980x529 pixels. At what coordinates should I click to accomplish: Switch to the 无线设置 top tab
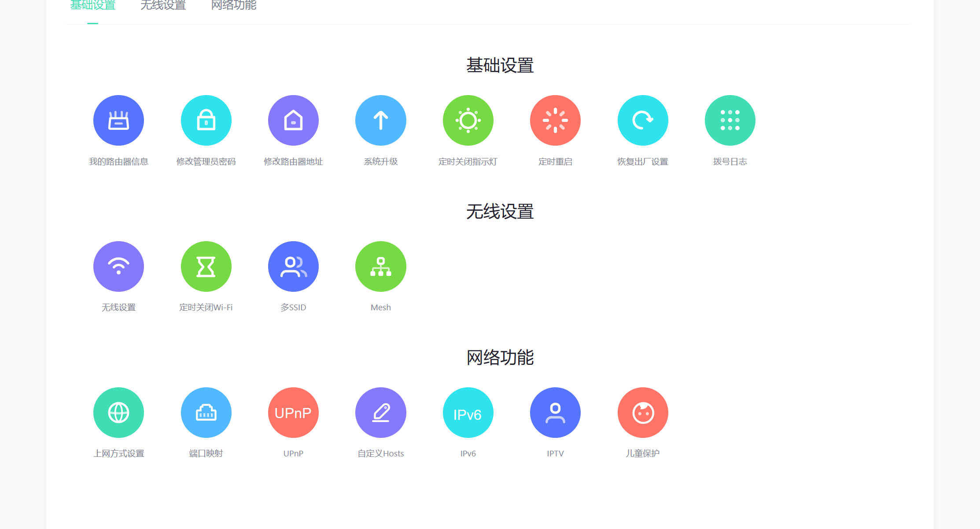pyautogui.click(x=163, y=5)
